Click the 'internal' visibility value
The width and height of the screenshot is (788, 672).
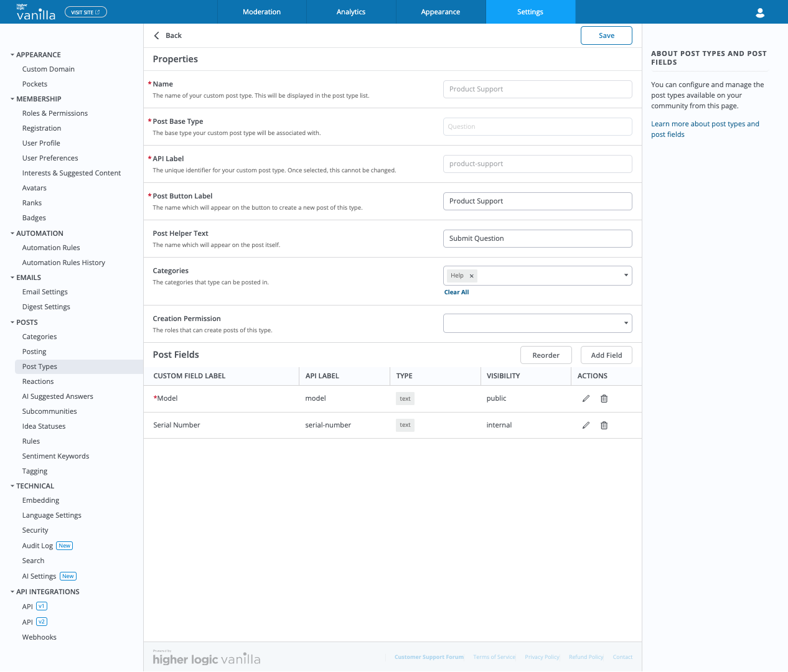click(499, 425)
